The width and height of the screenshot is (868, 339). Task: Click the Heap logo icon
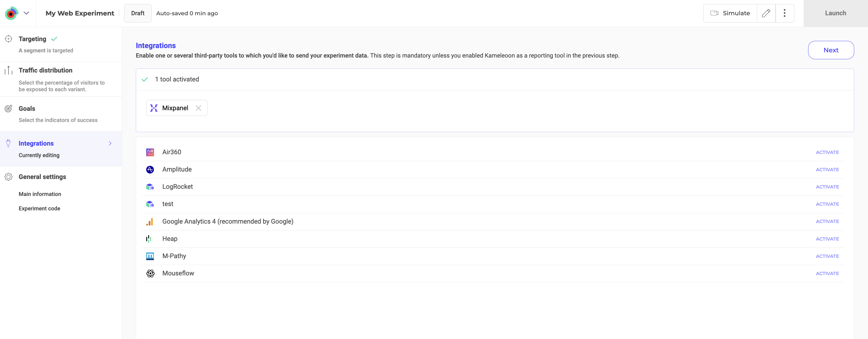149,239
